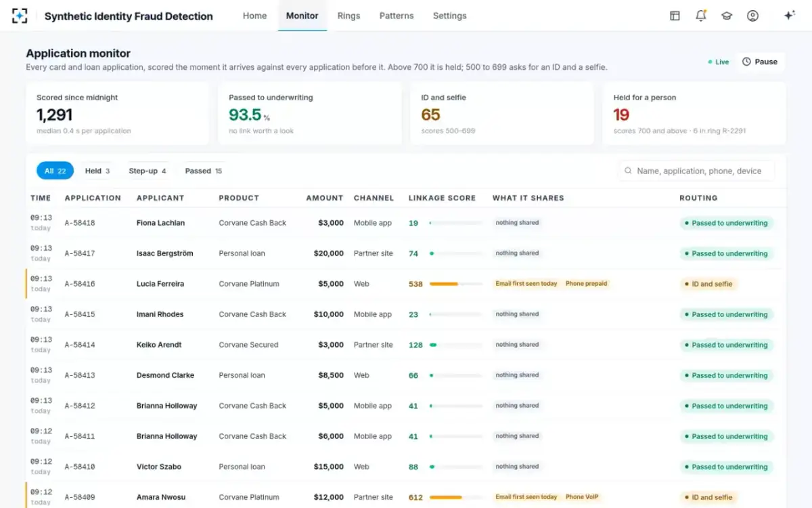This screenshot has width=812, height=508.
Task: Click the $20,000 amount cell
Action: (x=328, y=253)
